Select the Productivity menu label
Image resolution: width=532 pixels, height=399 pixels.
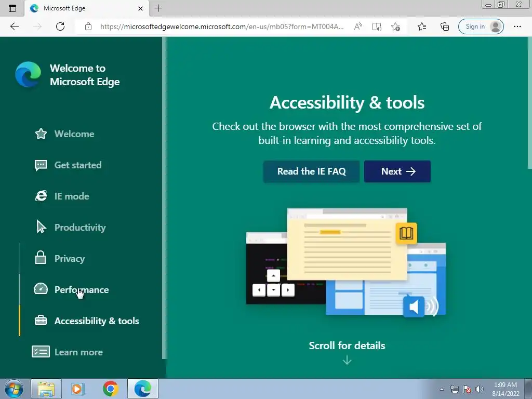click(x=80, y=228)
